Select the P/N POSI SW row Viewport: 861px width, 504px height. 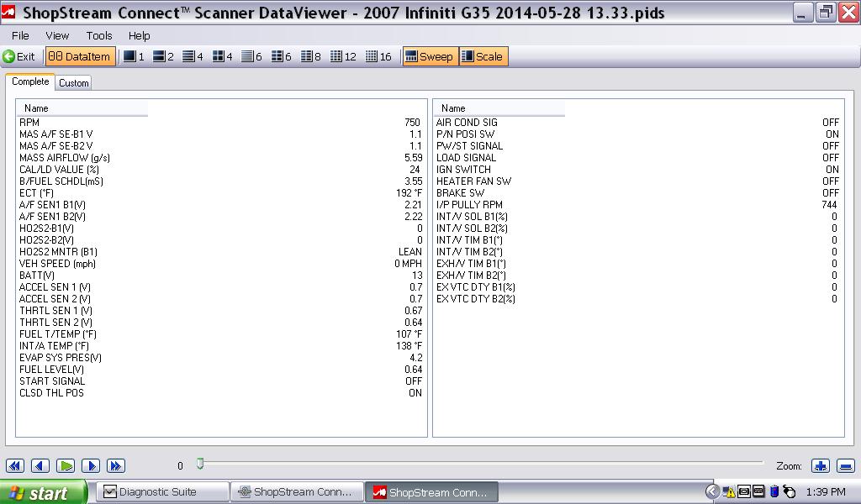[x=638, y=134]
